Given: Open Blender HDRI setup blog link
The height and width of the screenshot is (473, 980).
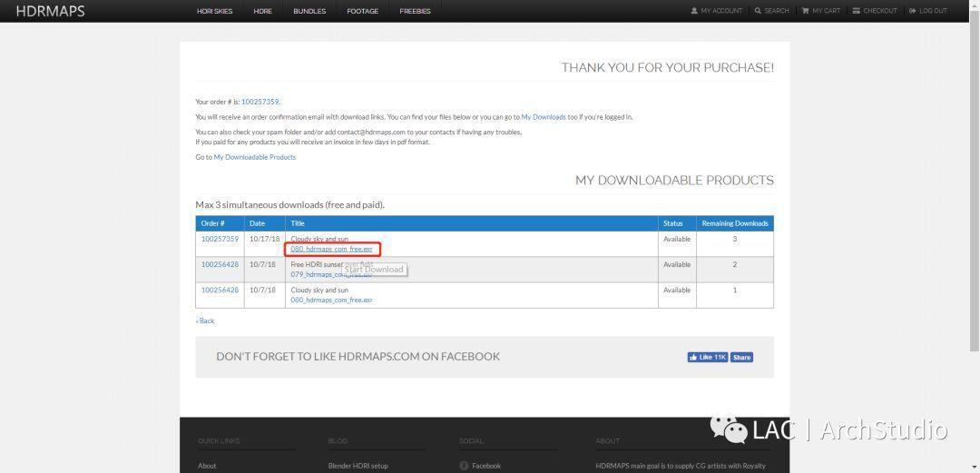Looking at the screenshot, I should 358,466.
